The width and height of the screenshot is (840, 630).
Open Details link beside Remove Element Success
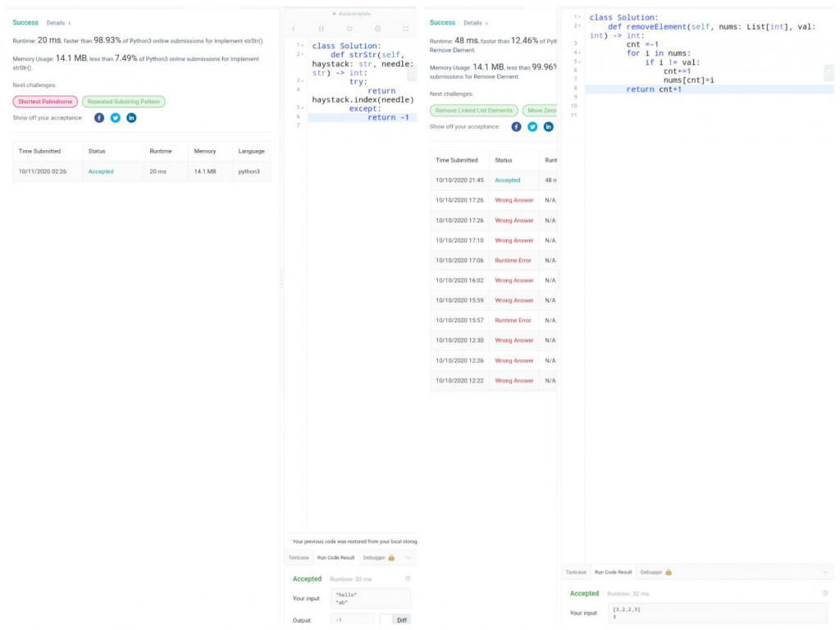pos(476,23)
